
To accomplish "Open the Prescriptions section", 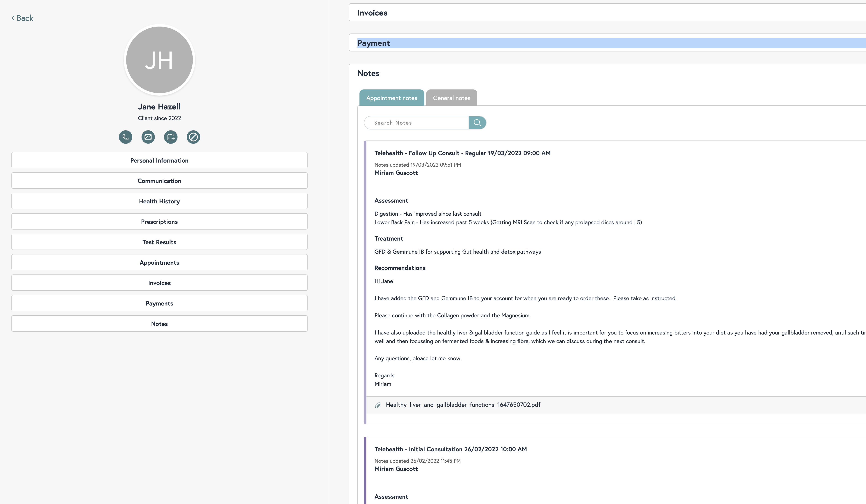I will pos(159,222).
